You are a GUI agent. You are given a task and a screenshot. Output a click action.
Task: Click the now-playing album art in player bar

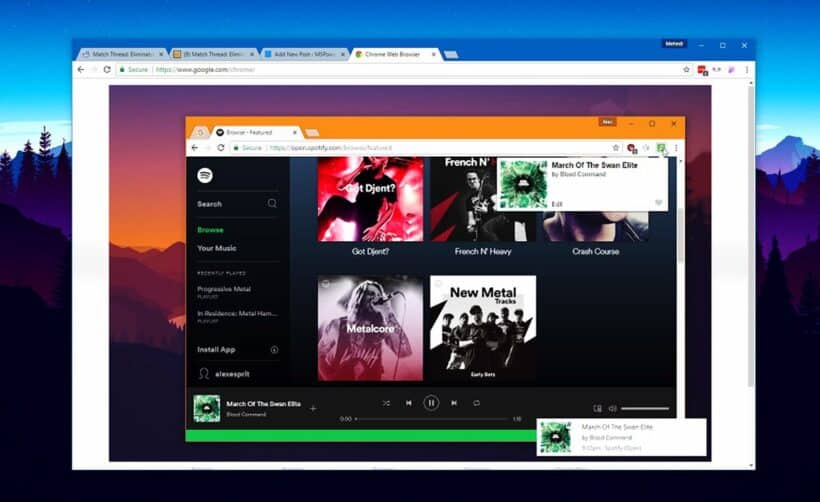coord(207,408)
